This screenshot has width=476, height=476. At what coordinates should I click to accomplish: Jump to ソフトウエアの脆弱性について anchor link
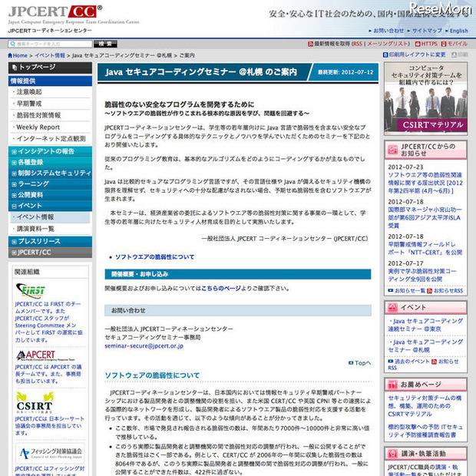pyautogui.click(x=154, y=257)
